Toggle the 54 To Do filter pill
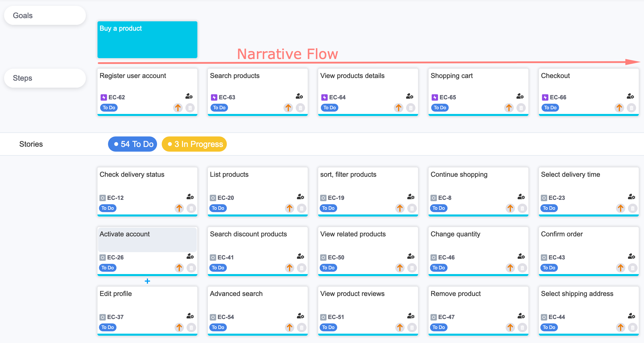This screenshot has width=644, height=343. [x=133, y=144]
